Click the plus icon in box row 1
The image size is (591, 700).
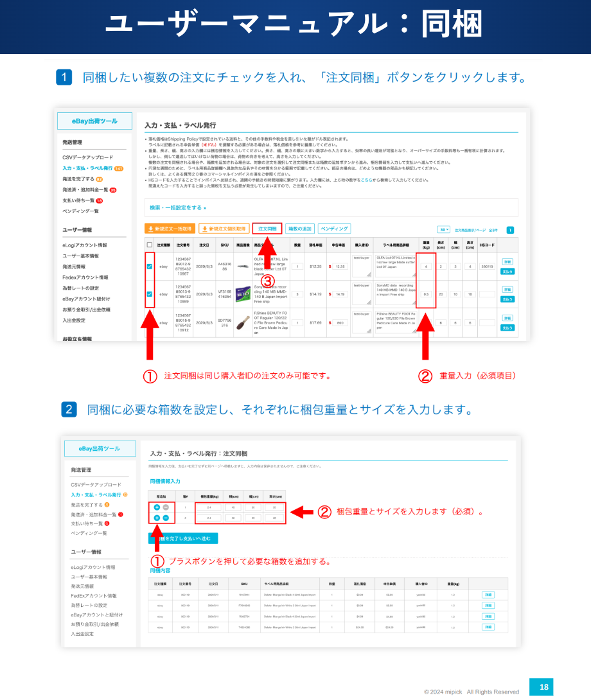(157, 507)
